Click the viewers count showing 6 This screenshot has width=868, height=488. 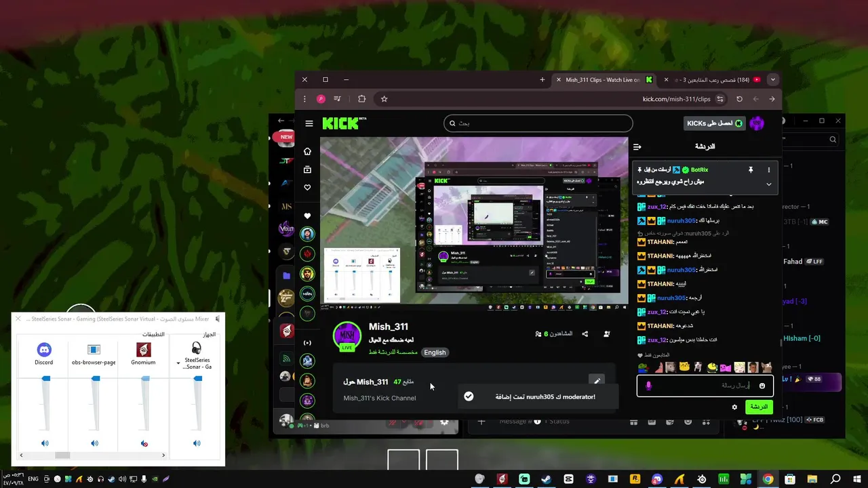click(554, 333)
